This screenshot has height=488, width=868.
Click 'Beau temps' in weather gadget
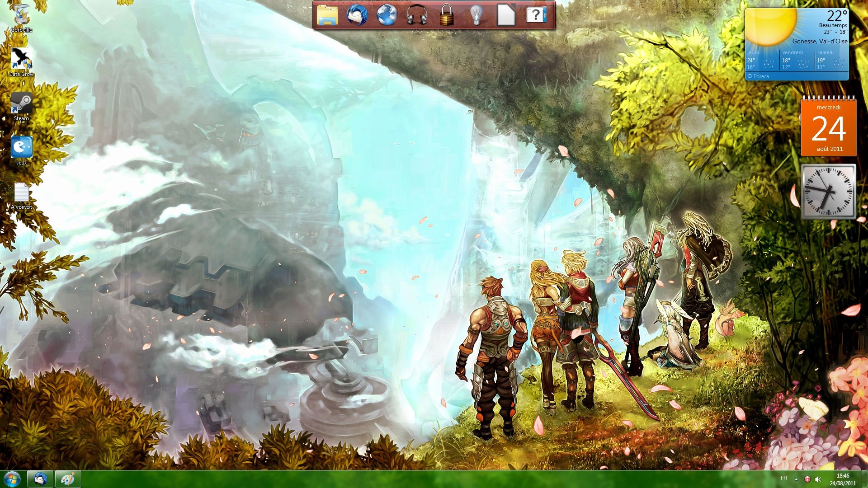833,25
